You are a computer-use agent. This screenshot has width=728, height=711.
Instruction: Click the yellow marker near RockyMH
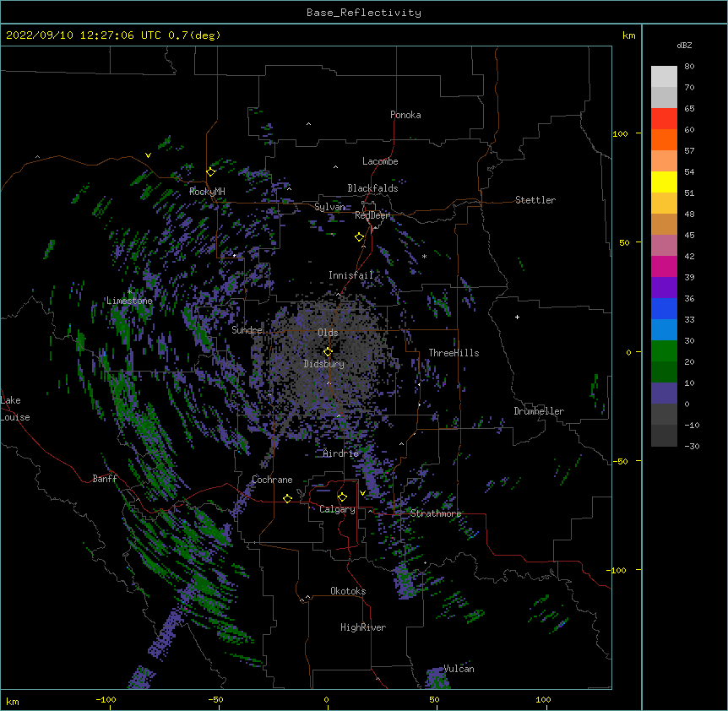click(211, 171)
